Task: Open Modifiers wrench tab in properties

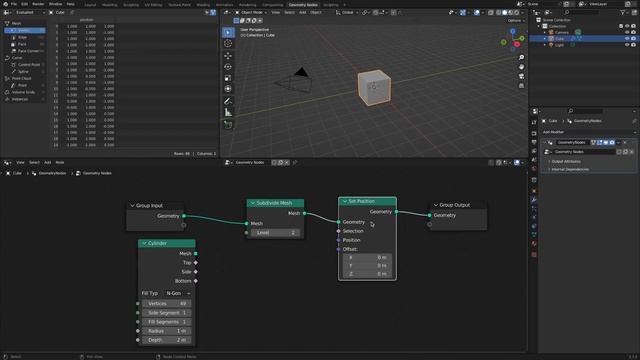Action: [x=534, y=200]
